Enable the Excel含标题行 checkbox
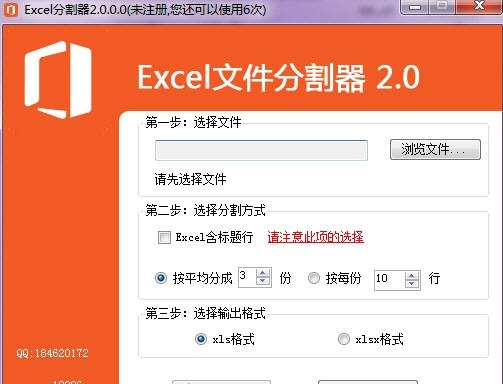The width and height of the screenshot is (503, 384). [x=164, y=237]
